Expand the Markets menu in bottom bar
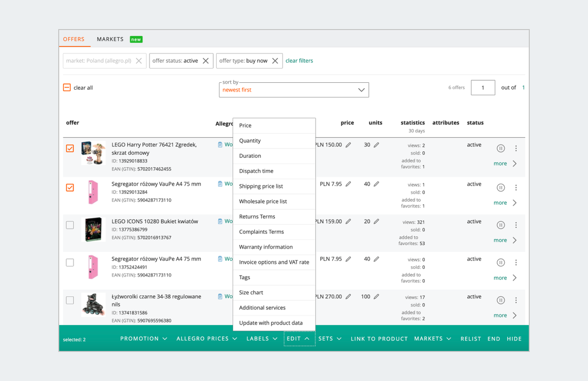Image resolution: width=588 pixels, height=381 pixels. (433, 338)
